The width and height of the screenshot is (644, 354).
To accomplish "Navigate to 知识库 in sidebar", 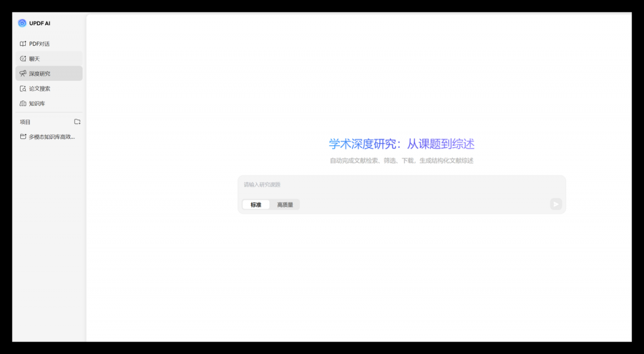I will point(37,104).
